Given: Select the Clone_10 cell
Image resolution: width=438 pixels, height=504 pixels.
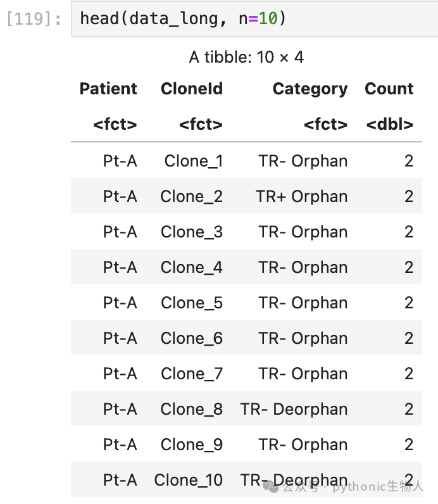Looking at the screenshot, I should pyautogui.click(x=189, y=480).
